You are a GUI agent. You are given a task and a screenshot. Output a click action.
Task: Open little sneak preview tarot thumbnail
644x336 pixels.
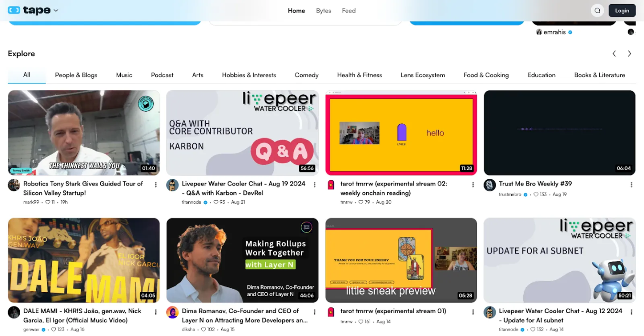pyautogui.click(x=401, y=260)
